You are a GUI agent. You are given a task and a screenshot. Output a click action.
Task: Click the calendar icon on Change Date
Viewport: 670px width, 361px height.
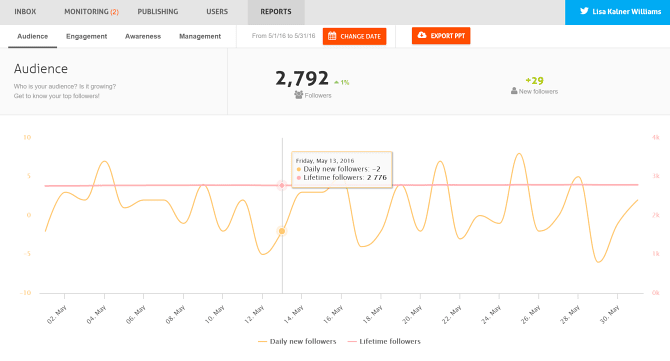click(332, 36)
